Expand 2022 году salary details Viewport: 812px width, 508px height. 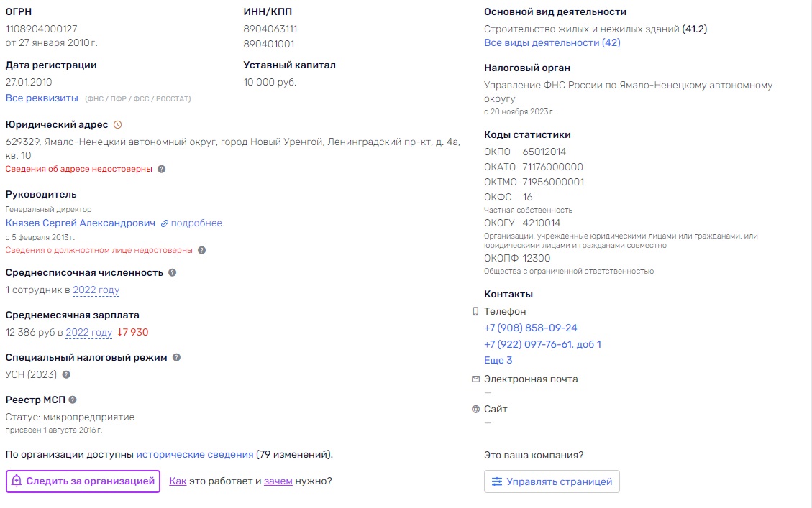click(x=89, y=333)
